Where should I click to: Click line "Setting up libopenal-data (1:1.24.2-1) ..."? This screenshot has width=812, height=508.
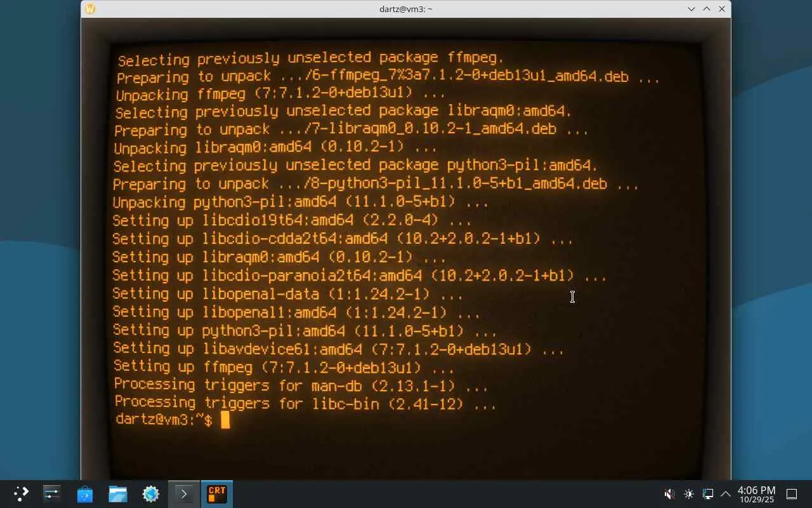point(288,294)
